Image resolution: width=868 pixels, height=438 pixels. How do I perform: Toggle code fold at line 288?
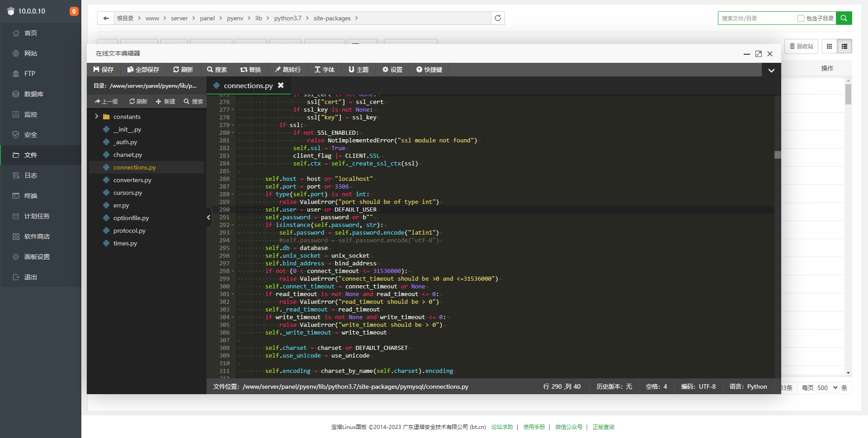coord(233,194)
